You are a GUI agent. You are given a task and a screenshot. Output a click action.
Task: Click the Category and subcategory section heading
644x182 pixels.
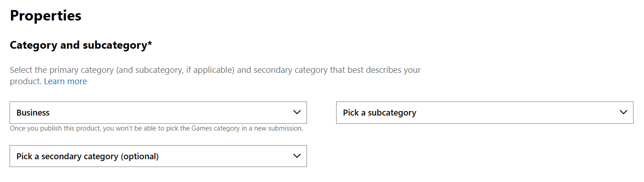click(78, 45)
